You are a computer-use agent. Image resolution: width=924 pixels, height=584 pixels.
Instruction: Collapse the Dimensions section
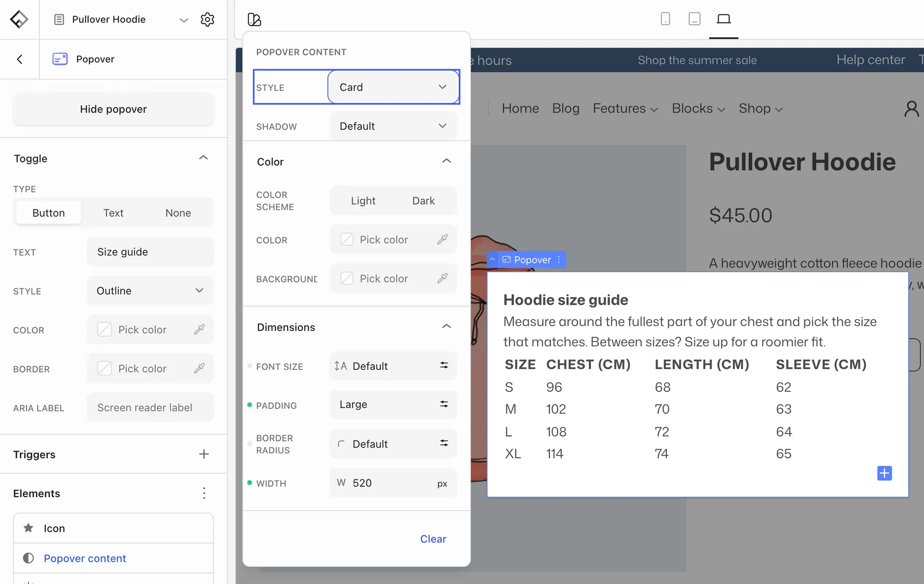tap(446, 327)
